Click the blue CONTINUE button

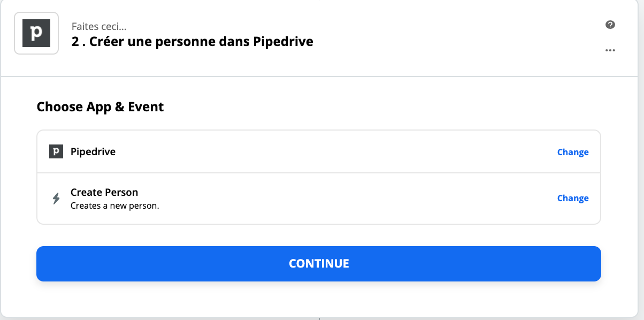click(319, 263)
